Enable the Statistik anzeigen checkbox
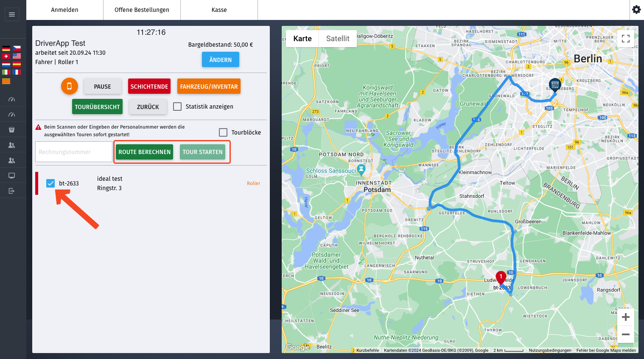The width and height of the screenshot is (644, 359). [x=177, y=107]
